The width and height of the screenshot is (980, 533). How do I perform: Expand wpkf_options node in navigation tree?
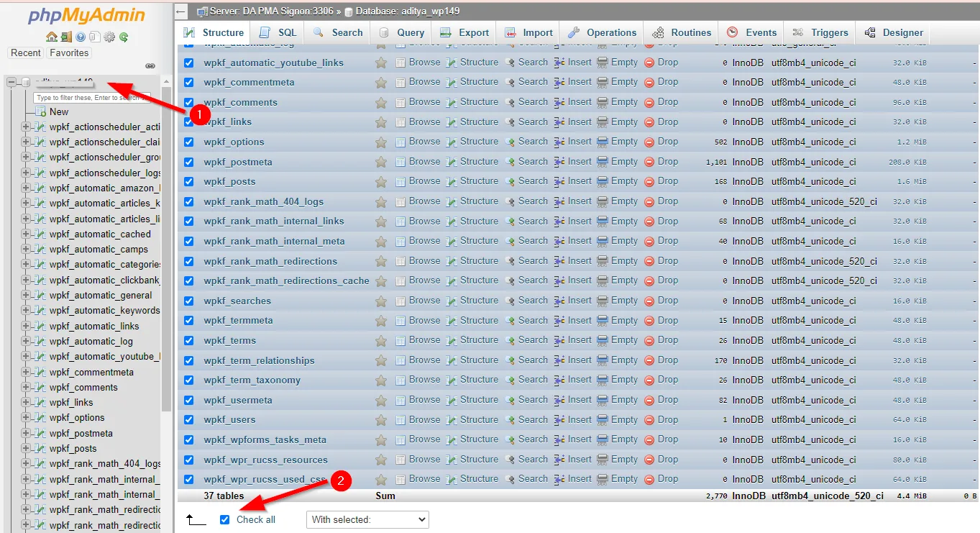click(x=26, y=418)
